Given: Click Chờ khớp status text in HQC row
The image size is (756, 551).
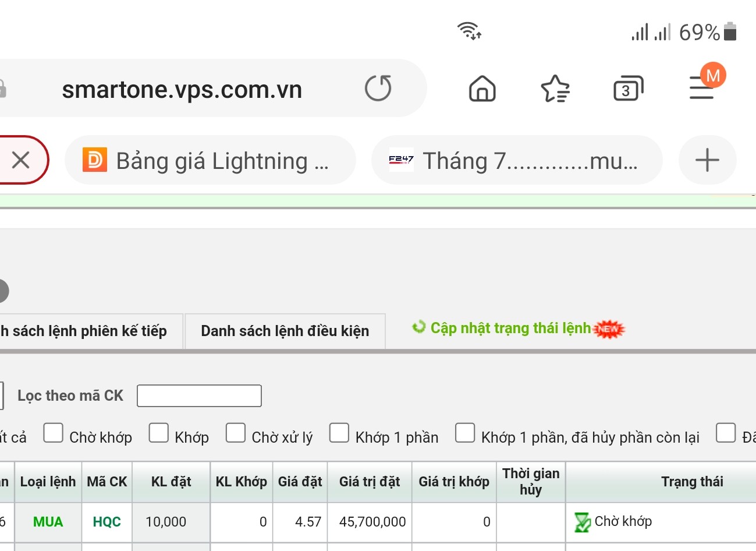Looking at the screenshot, I should click(623, 521).
